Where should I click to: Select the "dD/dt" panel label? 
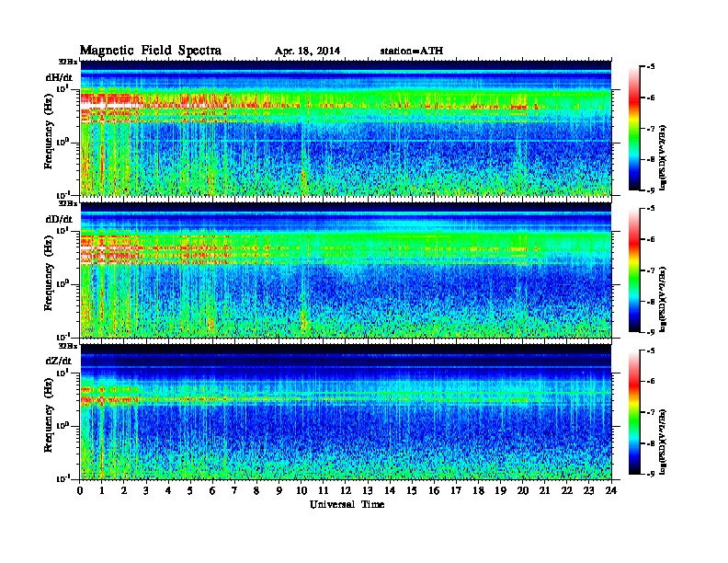pos(59,219)
